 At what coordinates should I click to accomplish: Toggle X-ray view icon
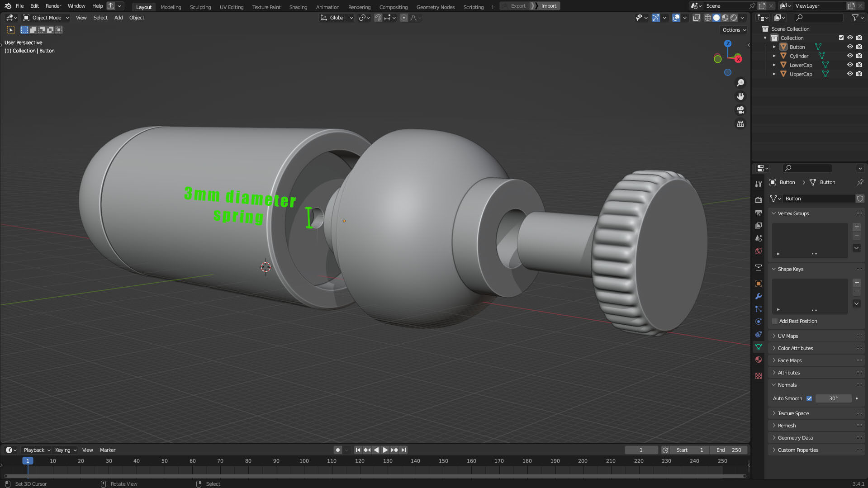pos(697,18)
